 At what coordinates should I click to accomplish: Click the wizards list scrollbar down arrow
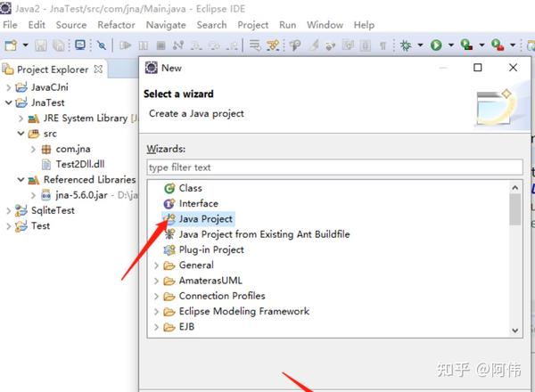pyautogui.click(x=514, y=330)
